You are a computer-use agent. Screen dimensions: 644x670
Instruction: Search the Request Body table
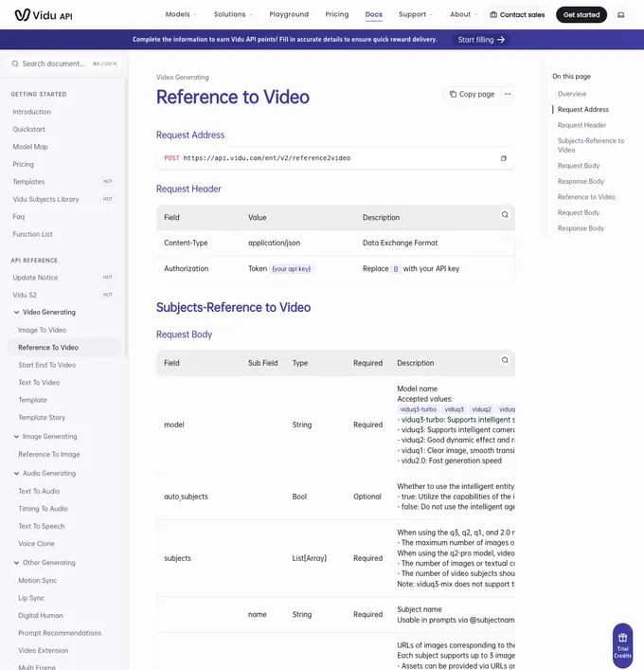(505, 360)
